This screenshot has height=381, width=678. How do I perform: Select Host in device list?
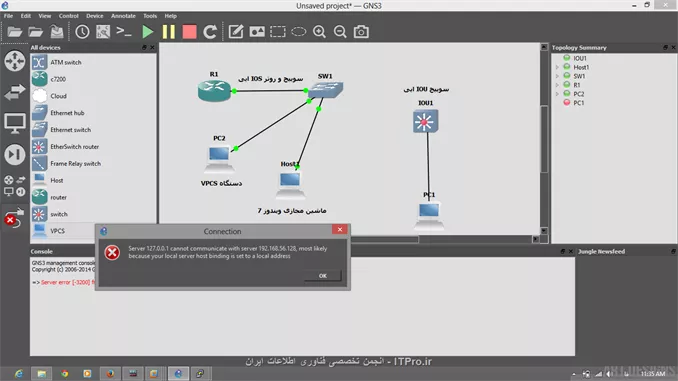coord(93,180)
